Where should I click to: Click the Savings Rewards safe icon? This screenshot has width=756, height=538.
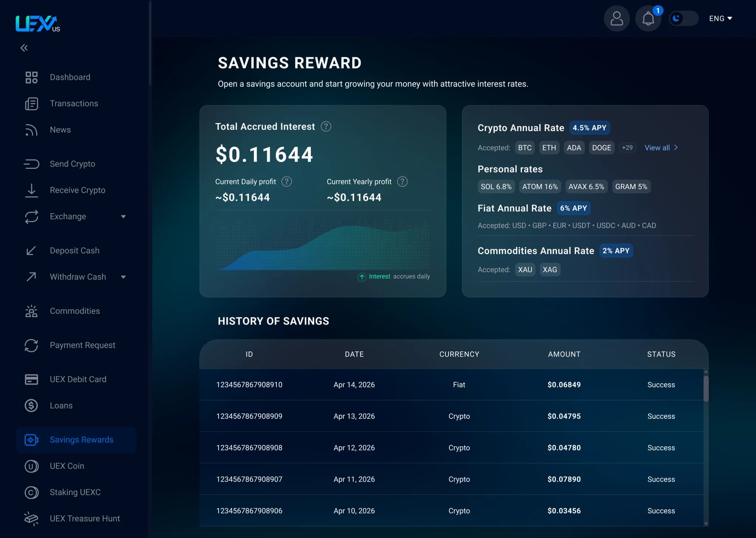click(31, 440)
